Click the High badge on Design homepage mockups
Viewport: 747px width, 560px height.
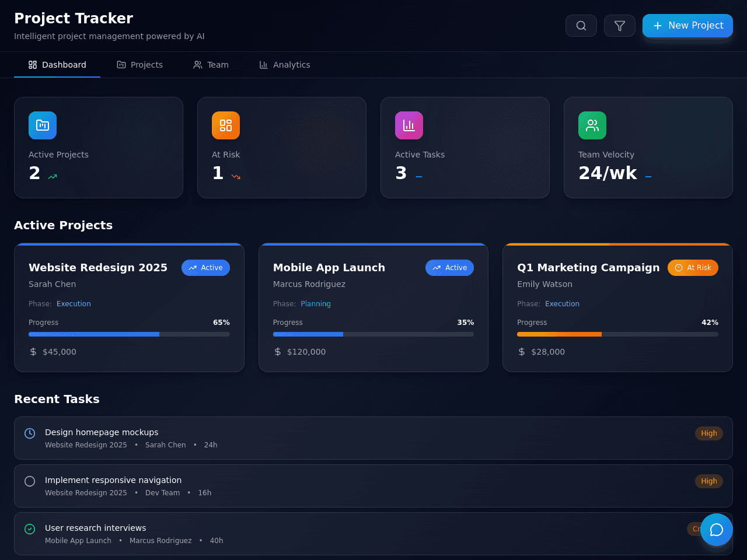tap(709, 433)
